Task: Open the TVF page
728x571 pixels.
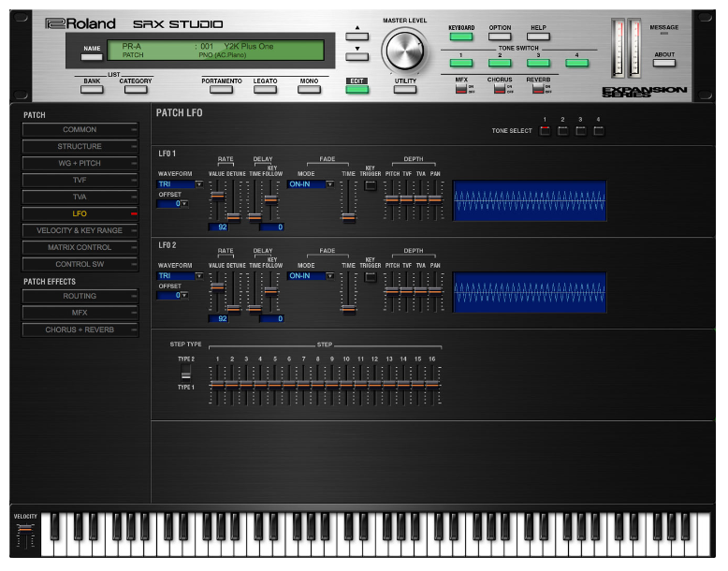Action: (x=80, y=180)
